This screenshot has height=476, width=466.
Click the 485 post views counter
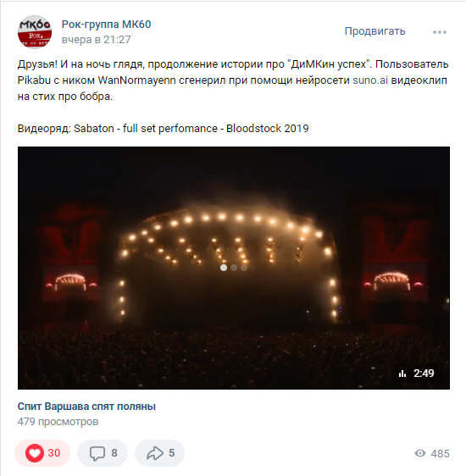[x=440, y=453]
